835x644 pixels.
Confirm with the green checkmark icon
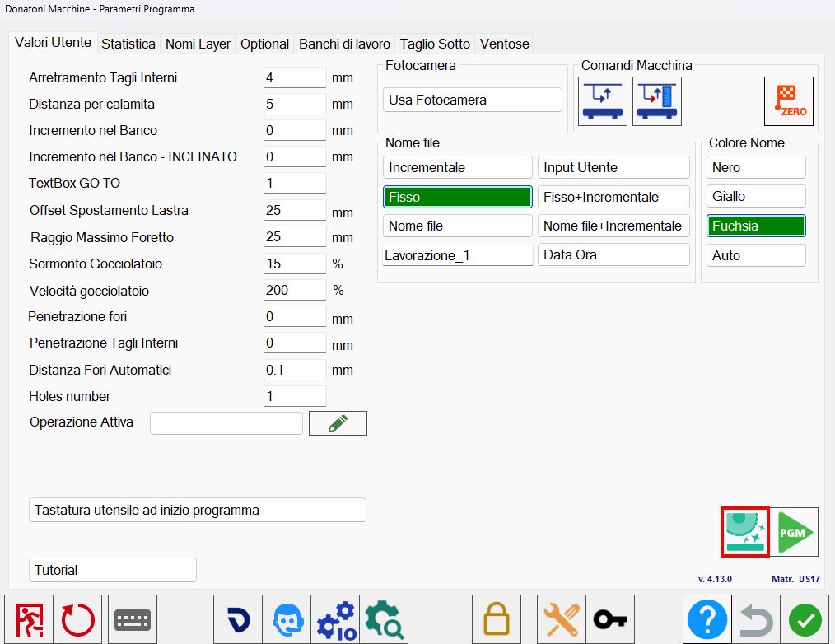coord(805,619)
